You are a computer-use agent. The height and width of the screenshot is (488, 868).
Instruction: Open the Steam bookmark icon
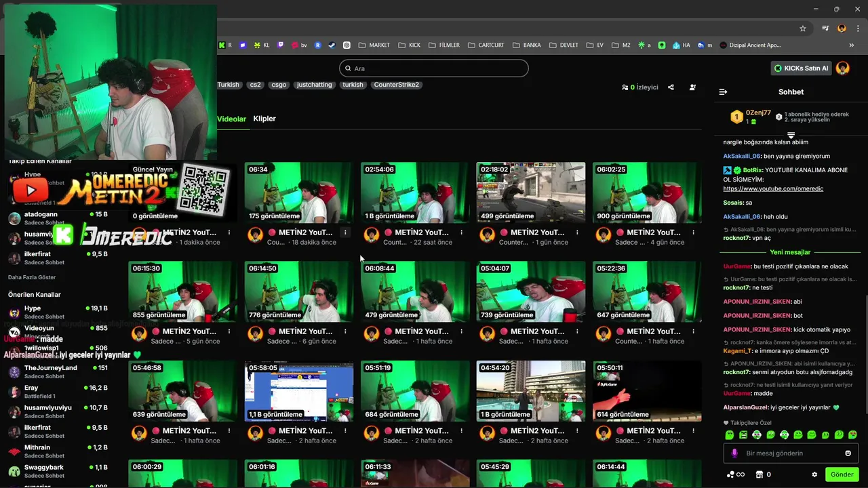[332, 45]
